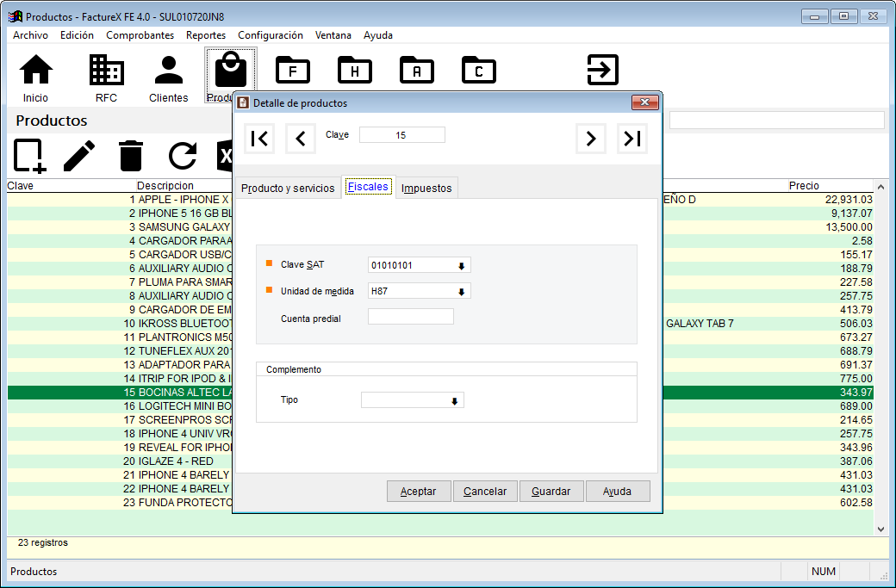Screen dimensions: 896x588
Task: Select row 23 FUNDA PROTECTO
Action: pos(440,503)
